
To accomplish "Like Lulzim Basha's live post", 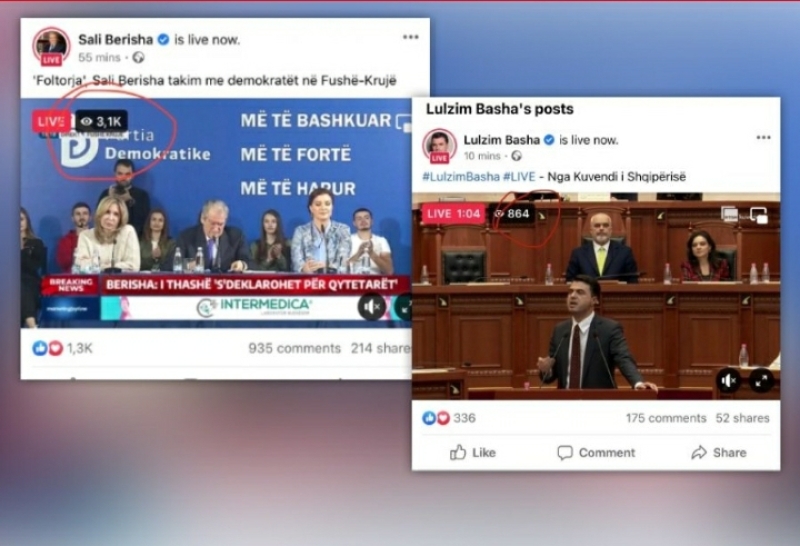I will pyautogui.click(x=472, y=453).
